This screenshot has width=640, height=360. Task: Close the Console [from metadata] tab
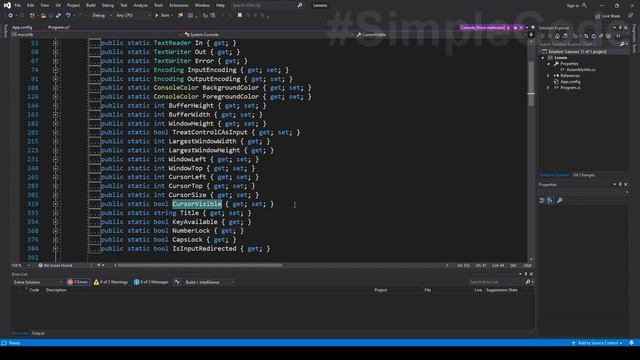coord(521,28)
